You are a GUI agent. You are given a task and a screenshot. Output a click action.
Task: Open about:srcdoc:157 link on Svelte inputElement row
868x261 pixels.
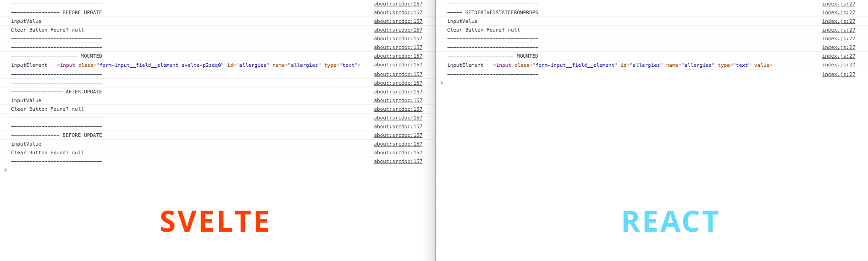click(398, 65)
